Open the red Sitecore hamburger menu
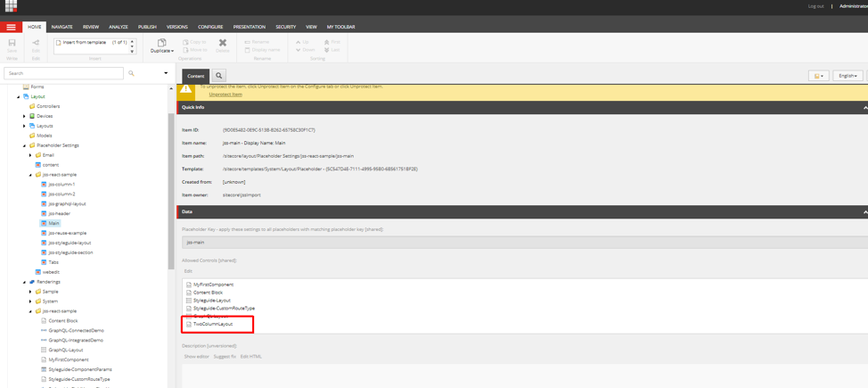Viewport: 868px width, 388px height. pos(11,27)
